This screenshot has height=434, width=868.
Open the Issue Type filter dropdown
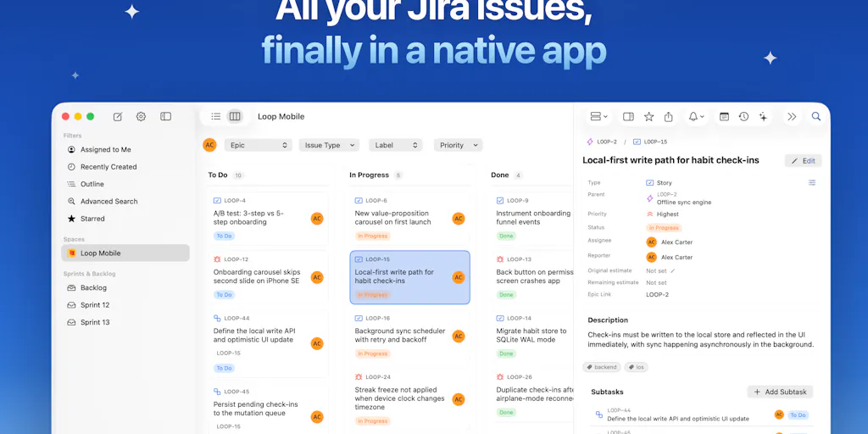[330, 145]
